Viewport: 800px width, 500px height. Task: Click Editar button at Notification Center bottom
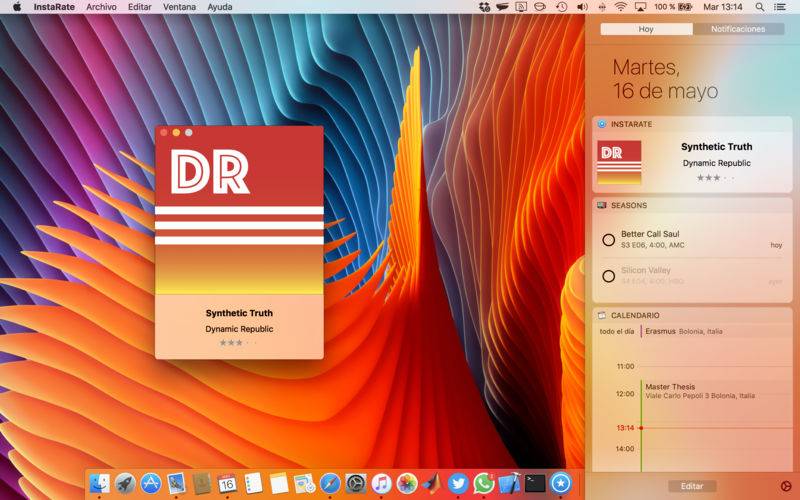(692, 486)
